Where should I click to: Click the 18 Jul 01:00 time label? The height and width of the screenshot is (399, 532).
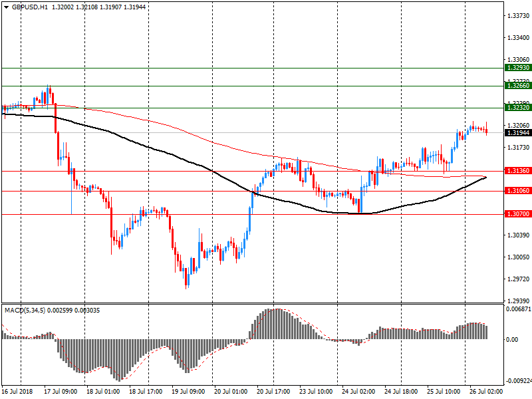[x=103, y=392]
